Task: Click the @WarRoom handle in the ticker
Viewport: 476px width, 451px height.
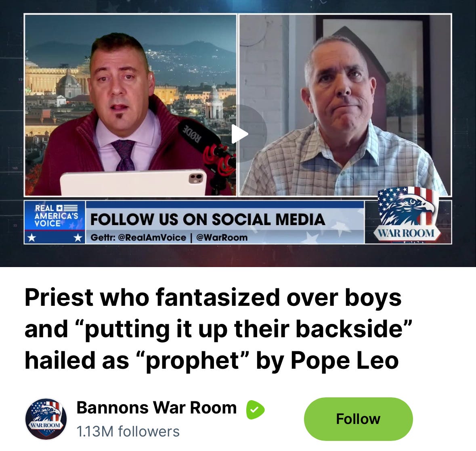Action: 222,238
